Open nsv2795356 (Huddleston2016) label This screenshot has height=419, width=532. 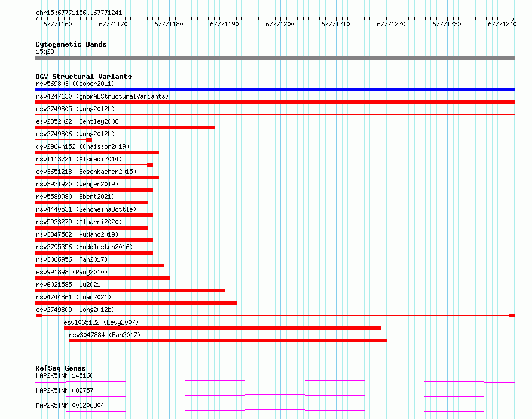click(84, 247)
